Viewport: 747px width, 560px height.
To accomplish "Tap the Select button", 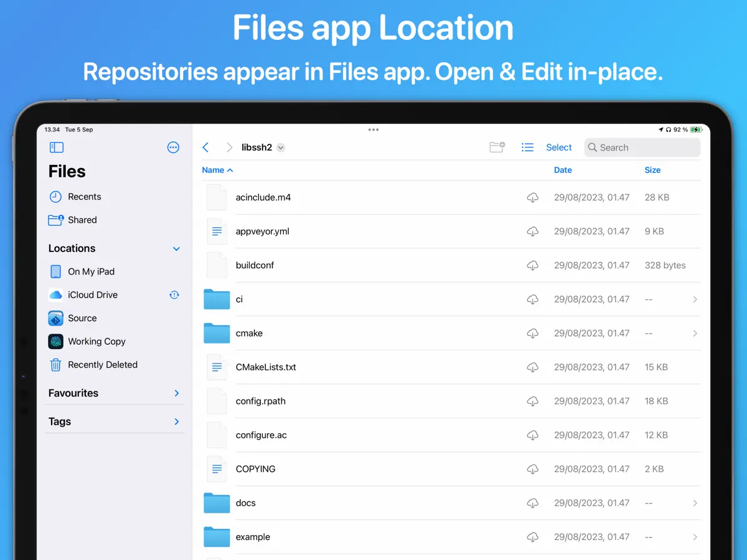I will (x=559, y=147).
